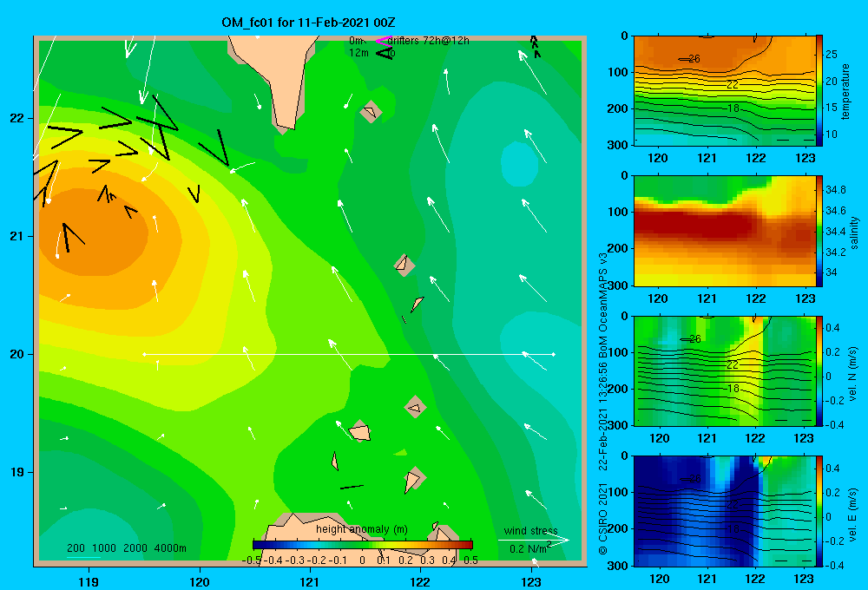Select the vertical 'salinity' axis label

(853, 233)
